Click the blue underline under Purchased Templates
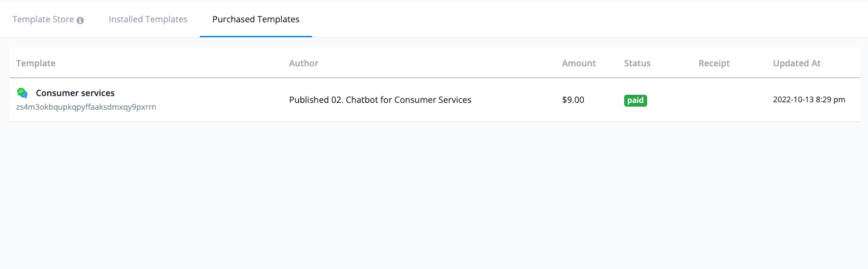Viewport: 868px width, 269px height. [x=256, y=37]
